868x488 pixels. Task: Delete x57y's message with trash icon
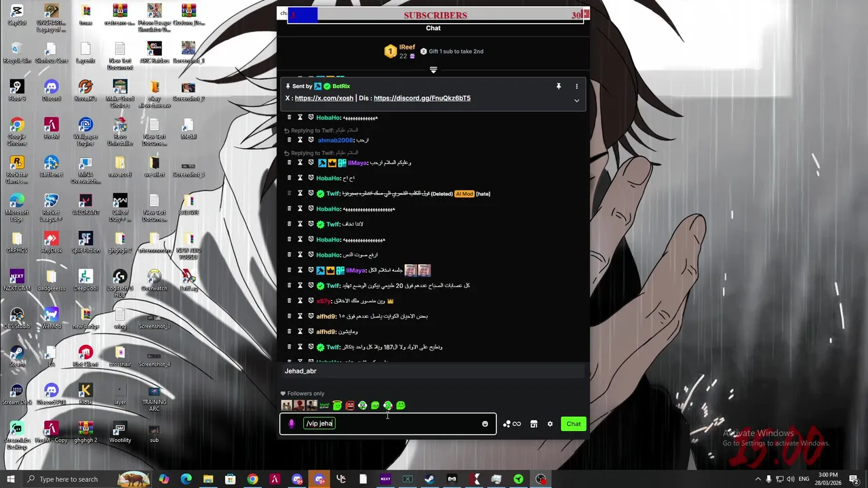point(289,300)
